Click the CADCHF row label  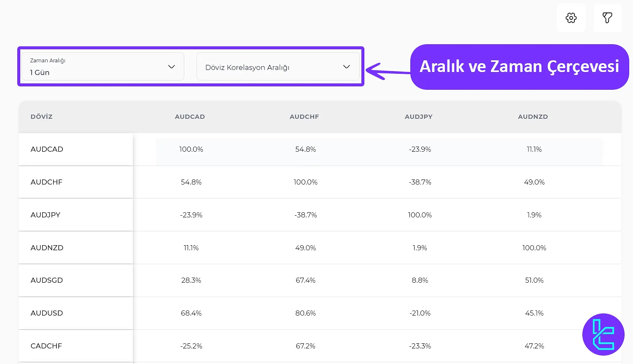coord(46,346)
